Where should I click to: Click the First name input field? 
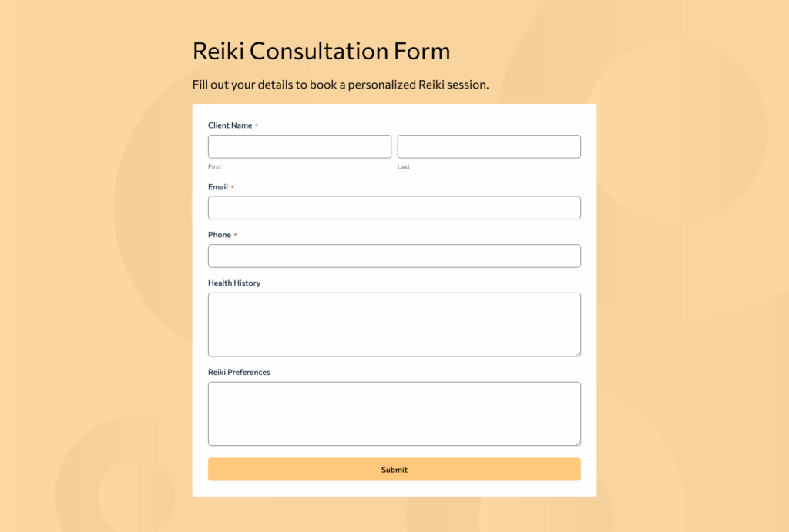pos(299,146)
